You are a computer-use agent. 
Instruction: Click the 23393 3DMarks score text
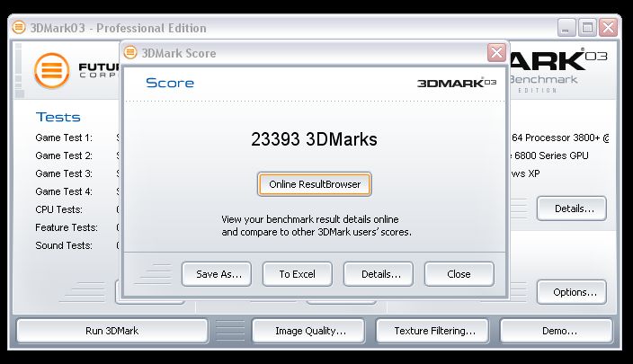point(314,139)
